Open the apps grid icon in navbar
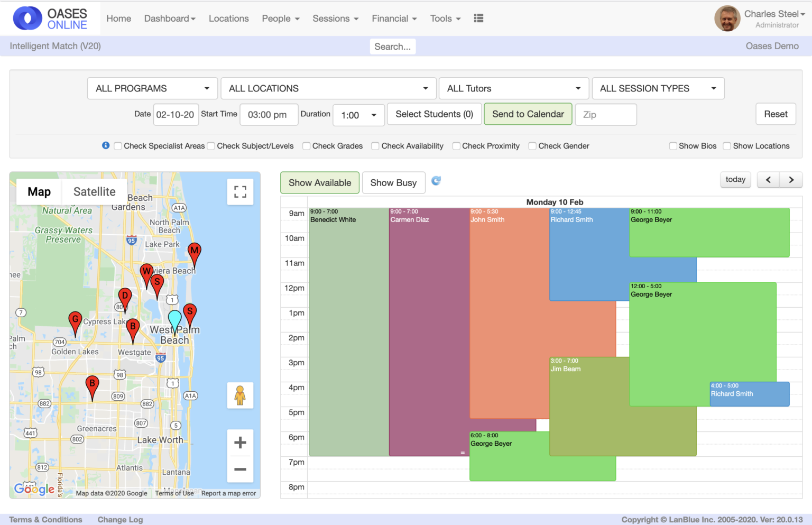Image resolution: width=812 pixels, height=525 pixels. pyautogui.click(x=478, y=18)
